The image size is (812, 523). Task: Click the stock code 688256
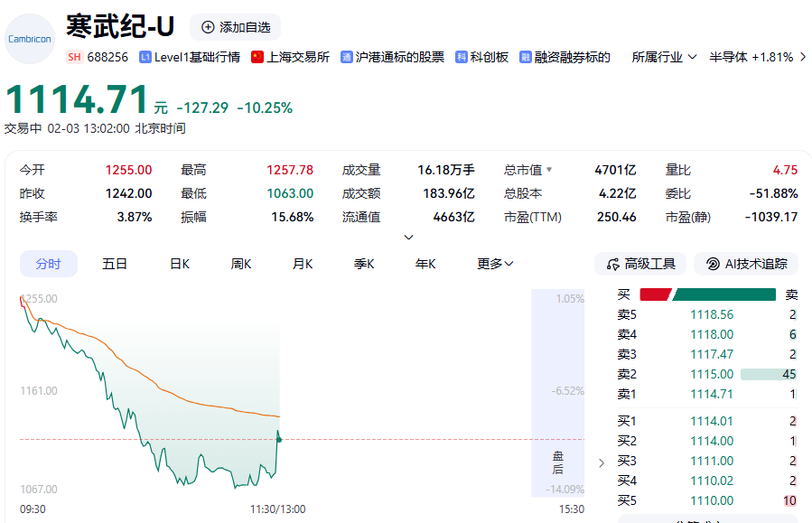click(x=107, y=57)
